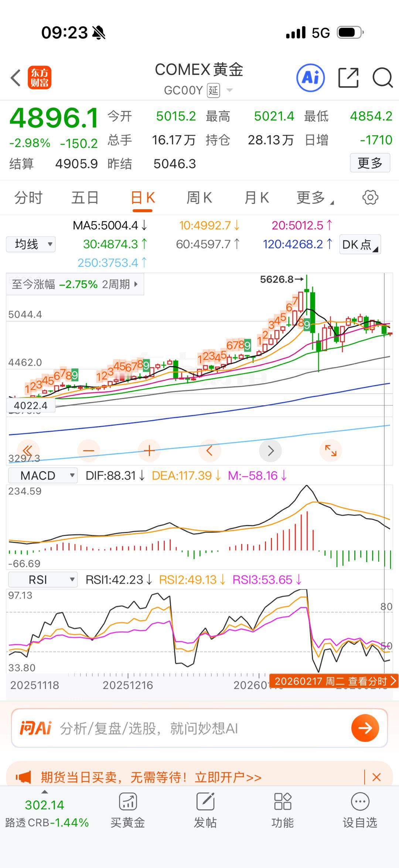Open the search magnifier icon
Viewport: 399px width, 868px height.
(382, 78)
